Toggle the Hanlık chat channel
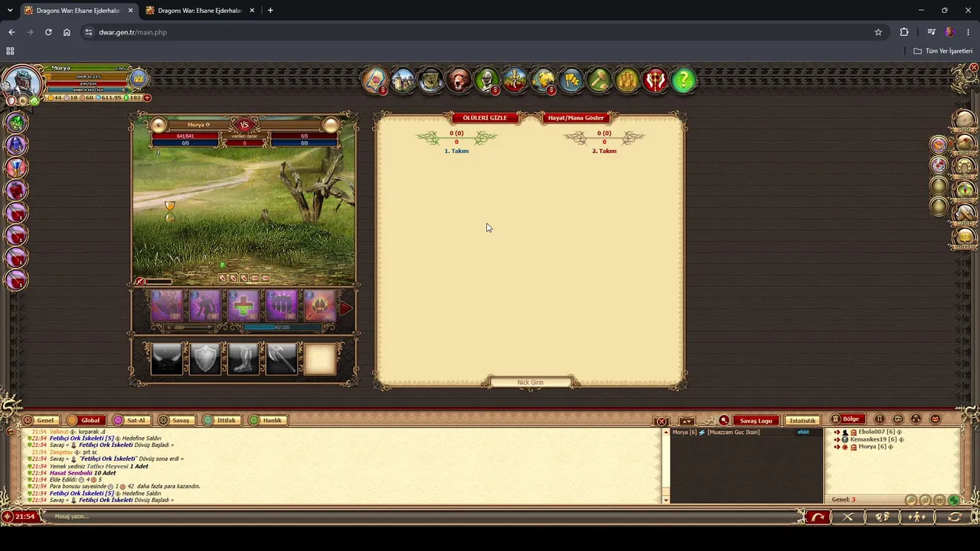 click(266, 420)
